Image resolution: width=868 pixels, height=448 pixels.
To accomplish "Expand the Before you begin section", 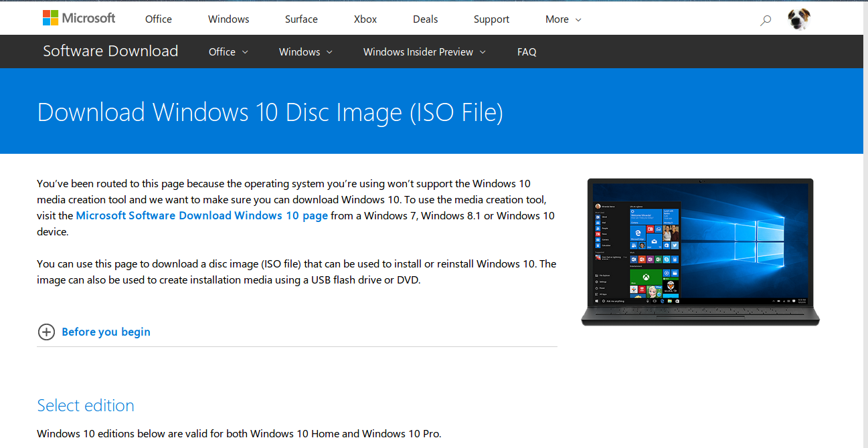I will click(106, 332).
